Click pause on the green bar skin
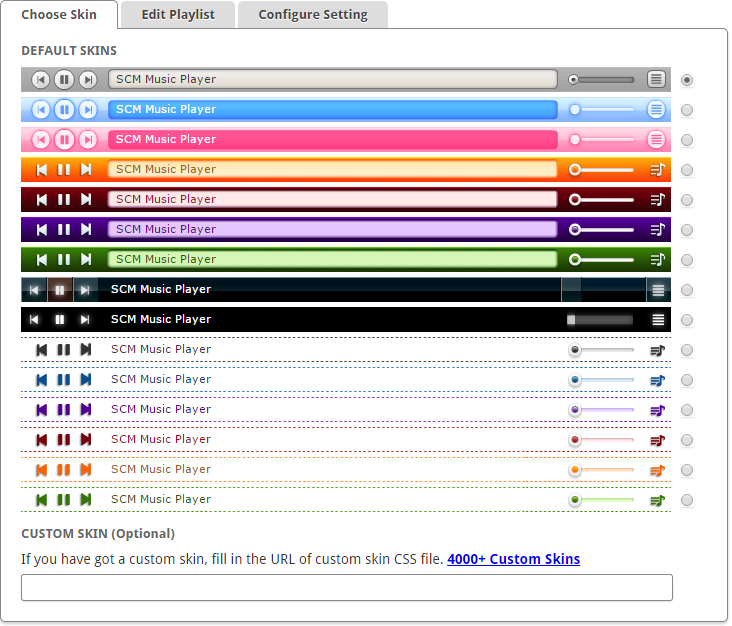This screenshot has height=626, width=732. click(64, 260)
